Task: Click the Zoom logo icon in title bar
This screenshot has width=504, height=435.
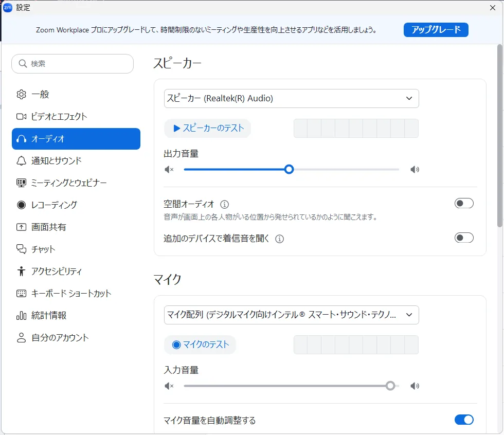Action: click(x=7, y=7)
